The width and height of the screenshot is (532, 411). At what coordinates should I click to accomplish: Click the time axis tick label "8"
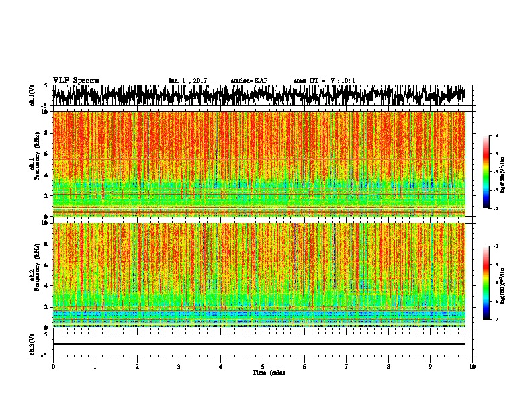[x=388, y=367]
